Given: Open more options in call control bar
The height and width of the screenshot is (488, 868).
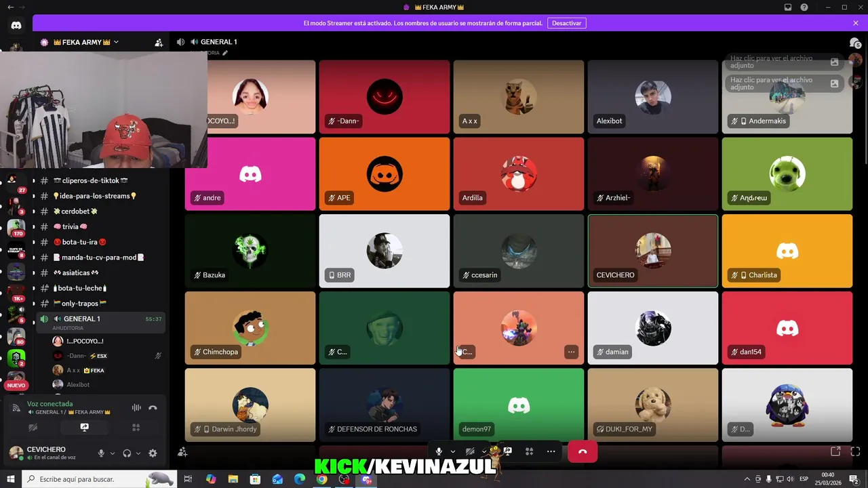Looking at the screenshot, I should click(x=551, y=451).
